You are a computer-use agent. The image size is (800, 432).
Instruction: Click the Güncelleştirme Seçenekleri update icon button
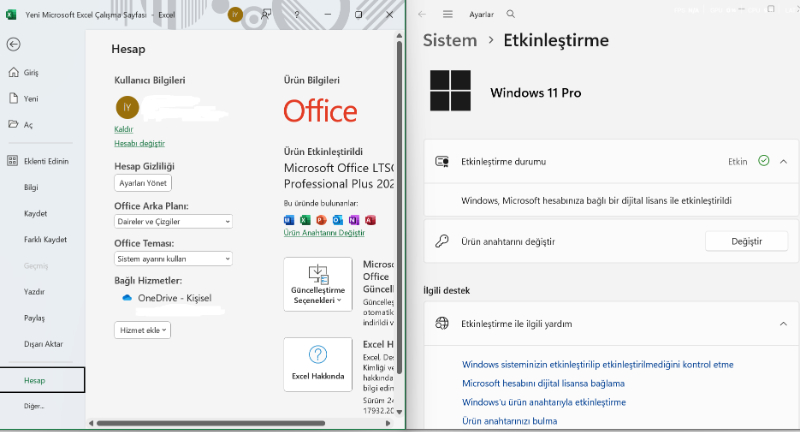click(318, 283)
